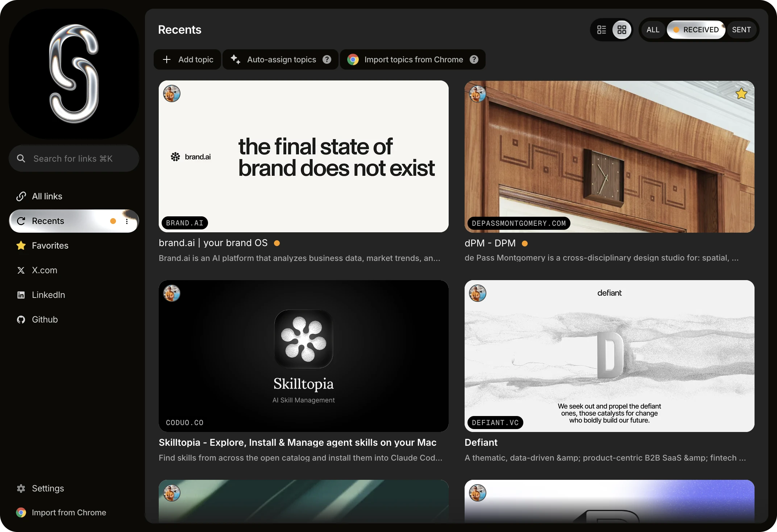Click Add topic button

click(x=187, y=59)
